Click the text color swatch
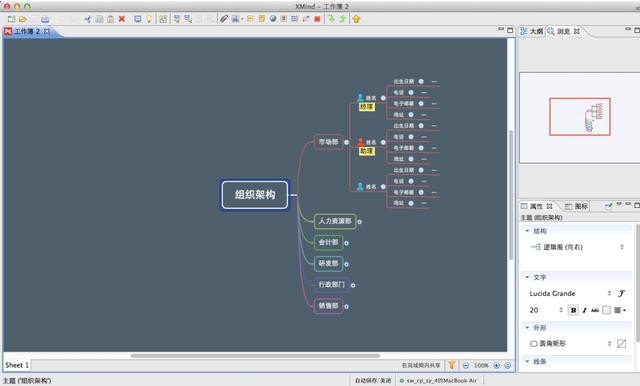Viewport: 640px width, 386px height. tap(607, 310)
